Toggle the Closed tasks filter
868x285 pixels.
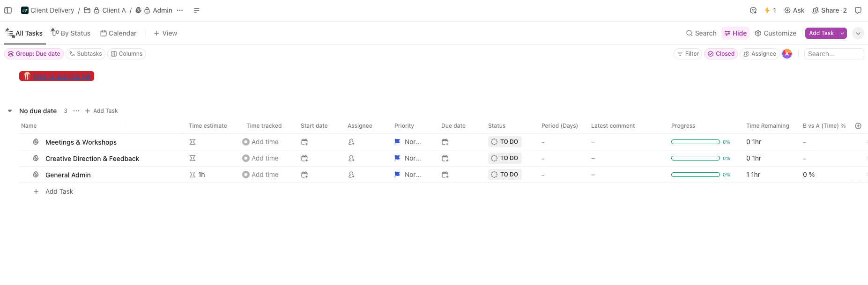coord(720,54)
